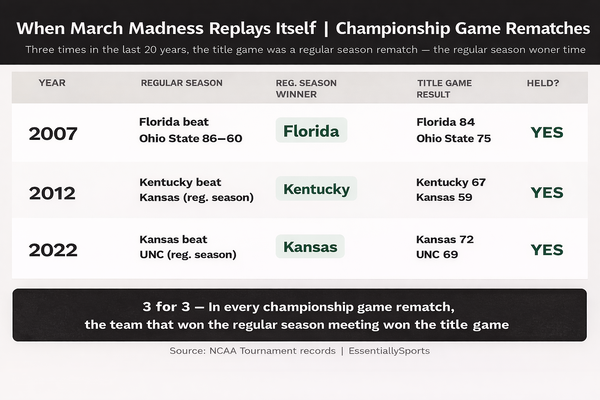The image size is (600, 400).
Task: Click the 2022 year cell
Action: 57,249
